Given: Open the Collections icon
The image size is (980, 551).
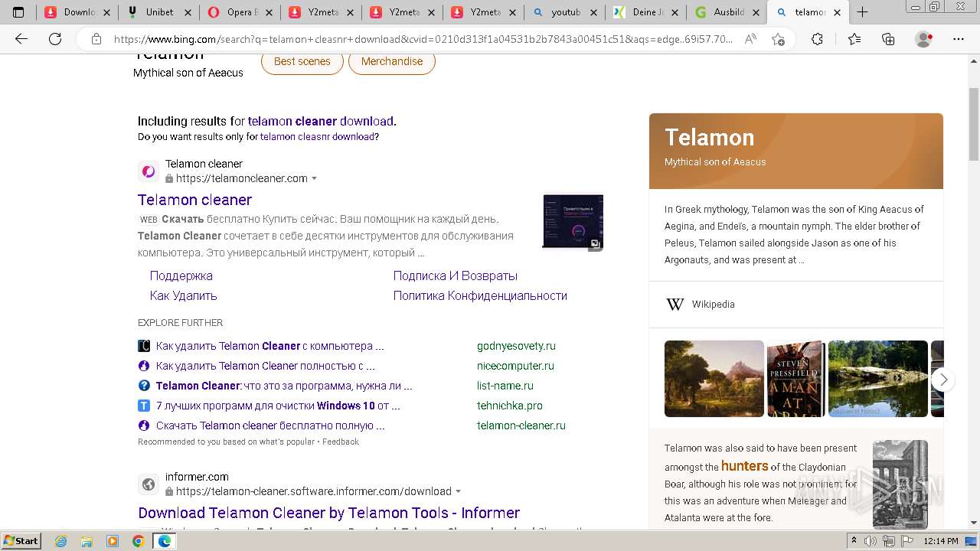Looking at the screenshot, I should tap(888, 39).
